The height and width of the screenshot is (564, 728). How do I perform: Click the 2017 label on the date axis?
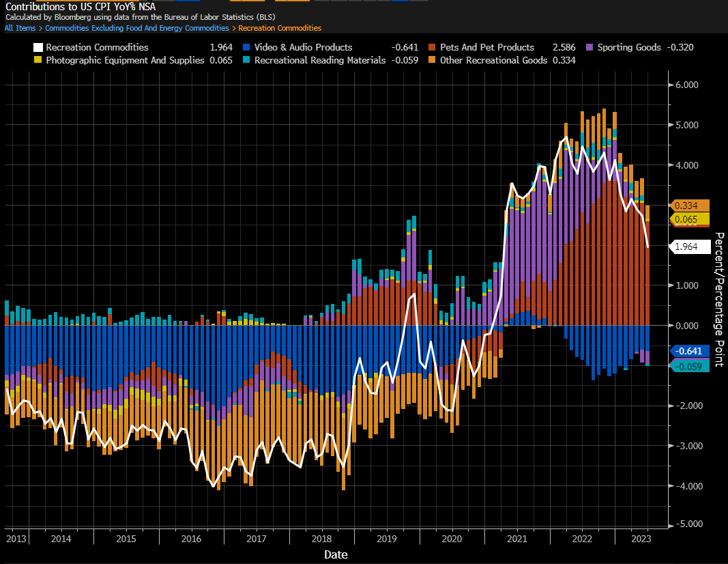coord(257,539)
